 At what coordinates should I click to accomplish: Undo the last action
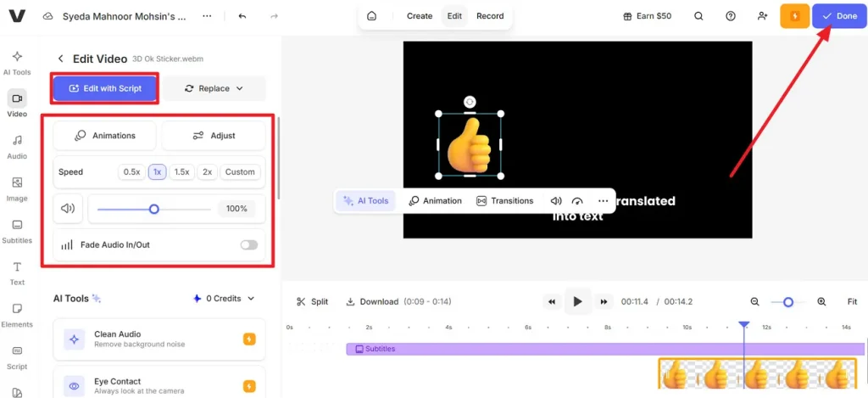tap(242, 16)
